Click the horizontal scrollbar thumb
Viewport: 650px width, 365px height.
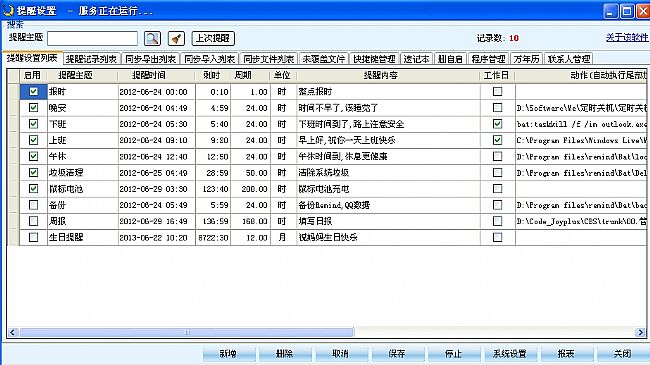click(187, 332)
